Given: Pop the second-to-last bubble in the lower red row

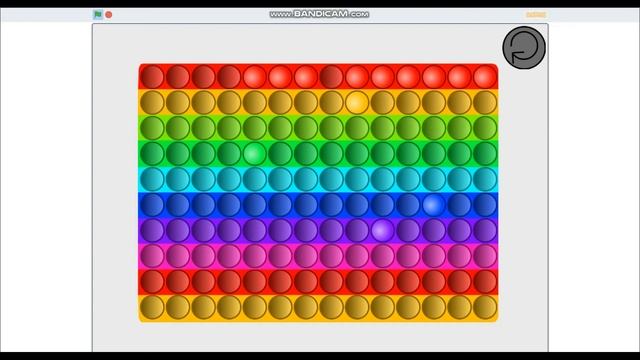Looking at the screenshot, I should (x=459, y=282).
